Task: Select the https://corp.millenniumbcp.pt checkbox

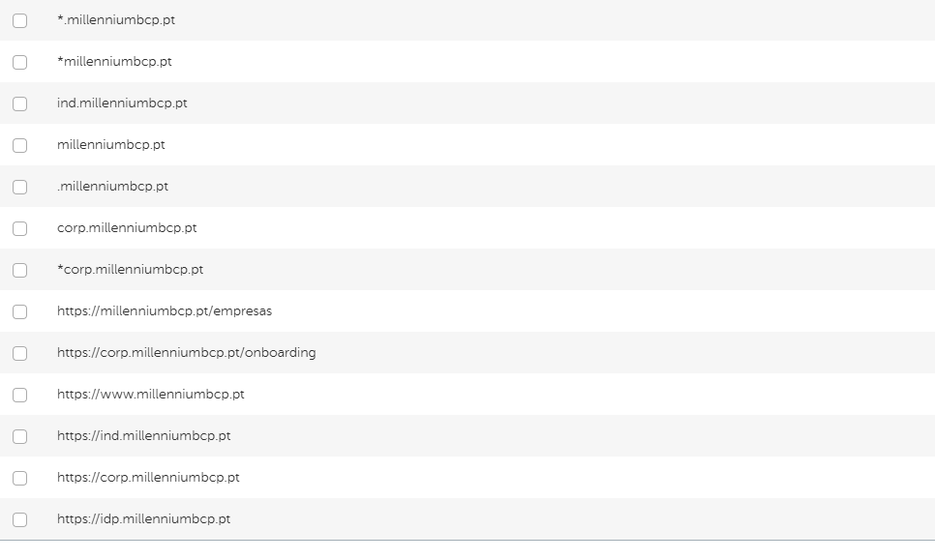Action: [19, 478]
